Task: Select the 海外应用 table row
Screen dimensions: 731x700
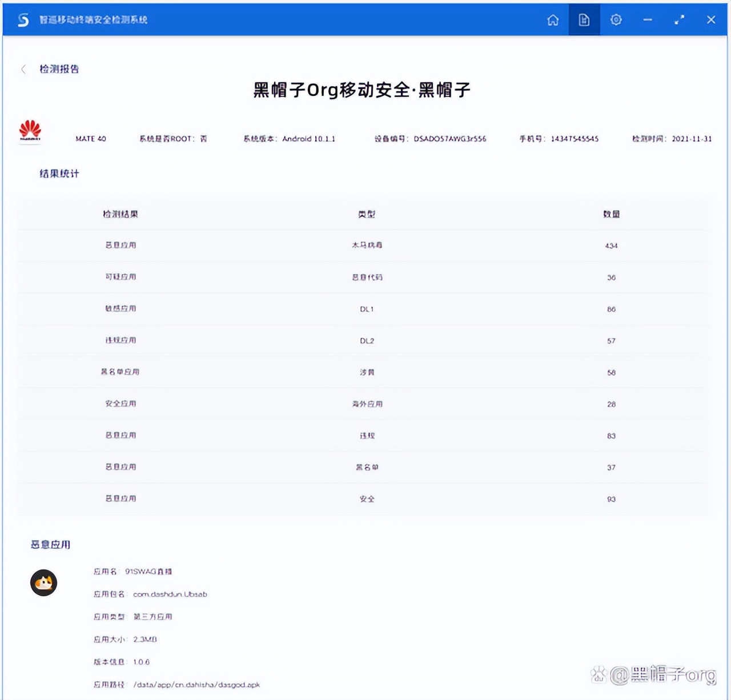Action: (365, 404)
